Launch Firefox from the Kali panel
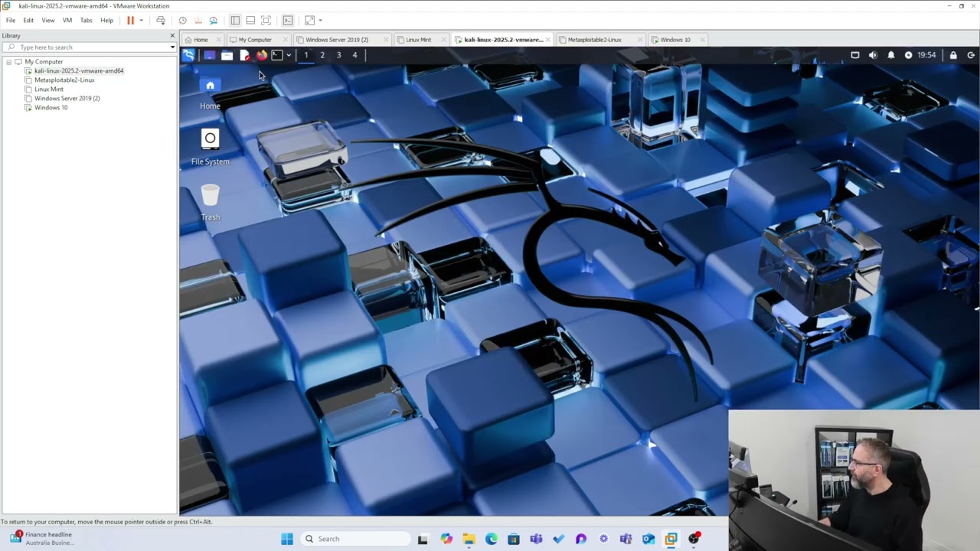The image size is (980, 551). 262,55
